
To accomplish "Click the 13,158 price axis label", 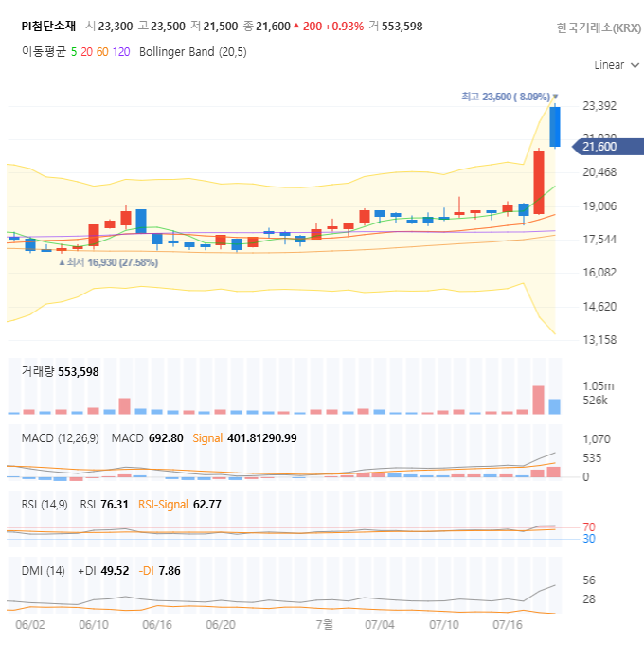I will pos(599,340).
